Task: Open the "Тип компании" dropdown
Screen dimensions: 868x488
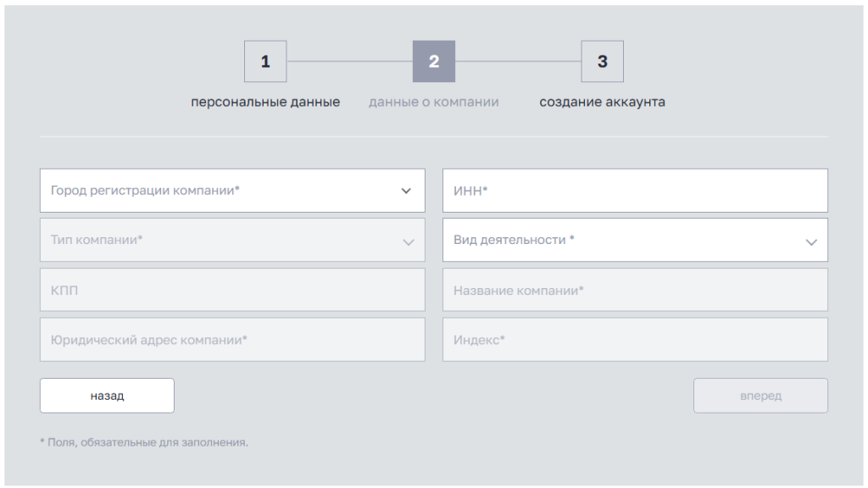Action: [220, 241]
